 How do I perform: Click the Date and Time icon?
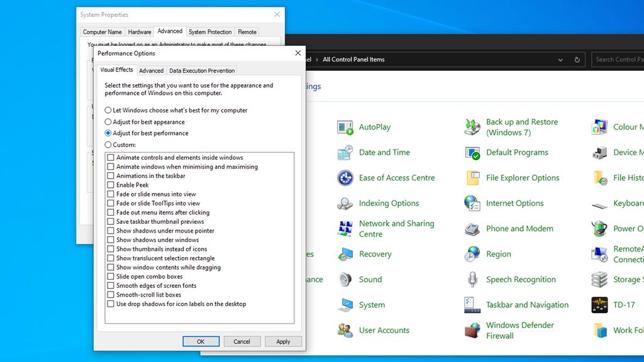tap(345, 153)
